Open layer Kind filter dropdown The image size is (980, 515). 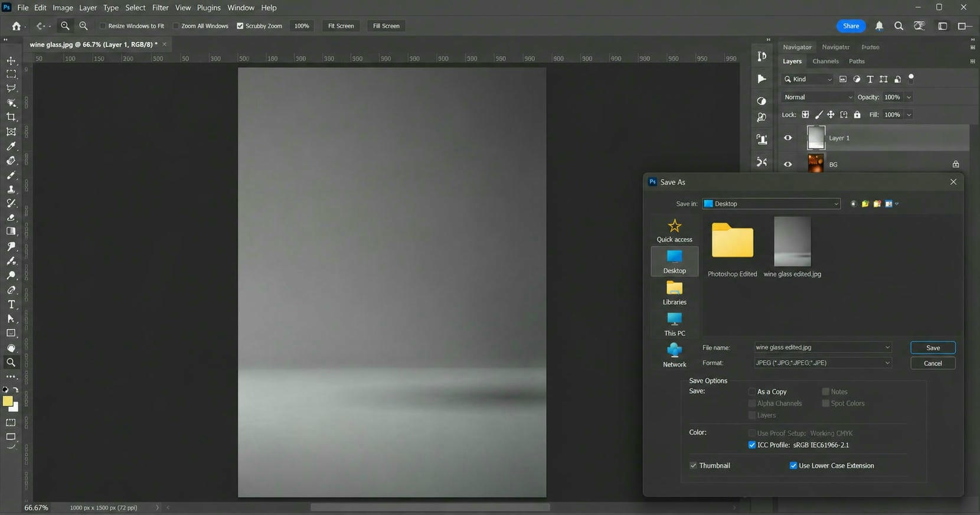point(808,79)
